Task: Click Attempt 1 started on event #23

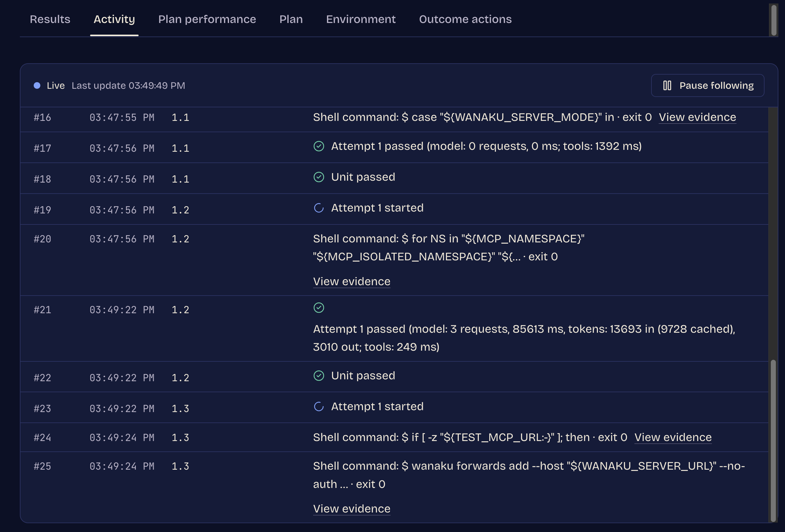Action: pos(377,406)
